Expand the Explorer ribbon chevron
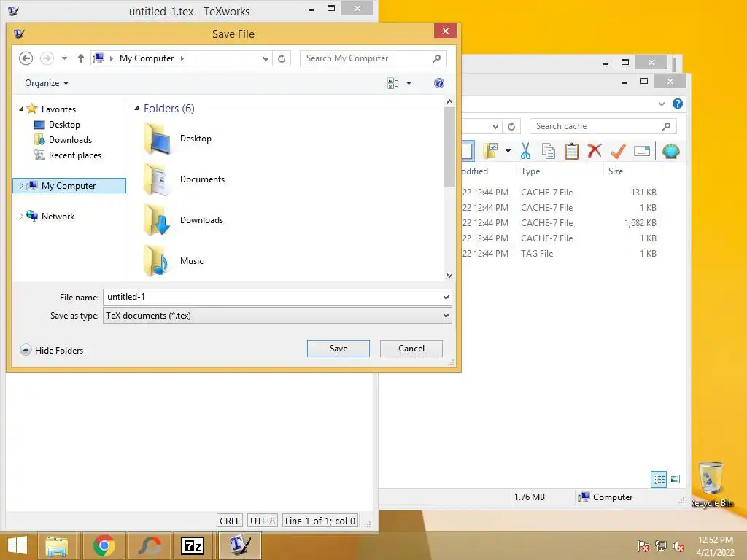 (x=661, y=104)
